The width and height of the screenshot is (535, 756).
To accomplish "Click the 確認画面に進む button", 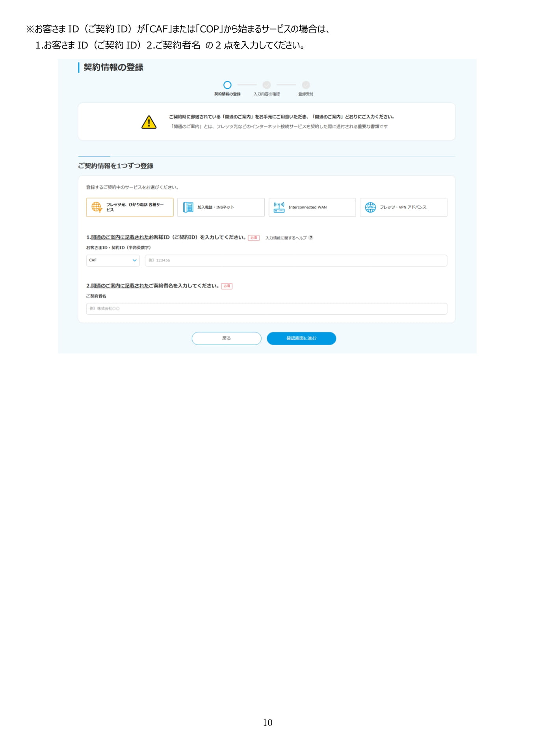I will click(x=301, y=338).
